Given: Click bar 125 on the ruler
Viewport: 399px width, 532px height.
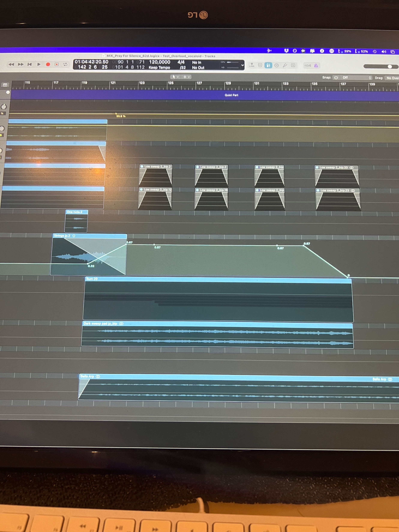Looking at the screenshot, I should pyautogui.click(x=171, y=83).
